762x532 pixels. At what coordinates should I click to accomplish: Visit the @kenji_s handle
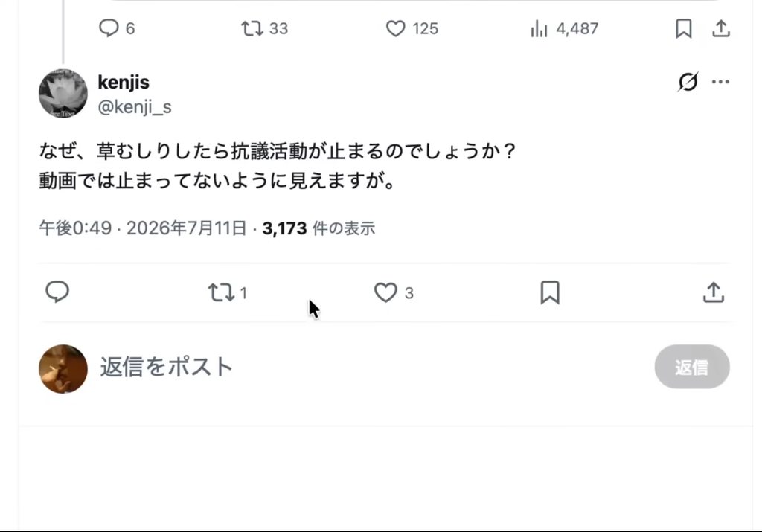pos(135,106)
